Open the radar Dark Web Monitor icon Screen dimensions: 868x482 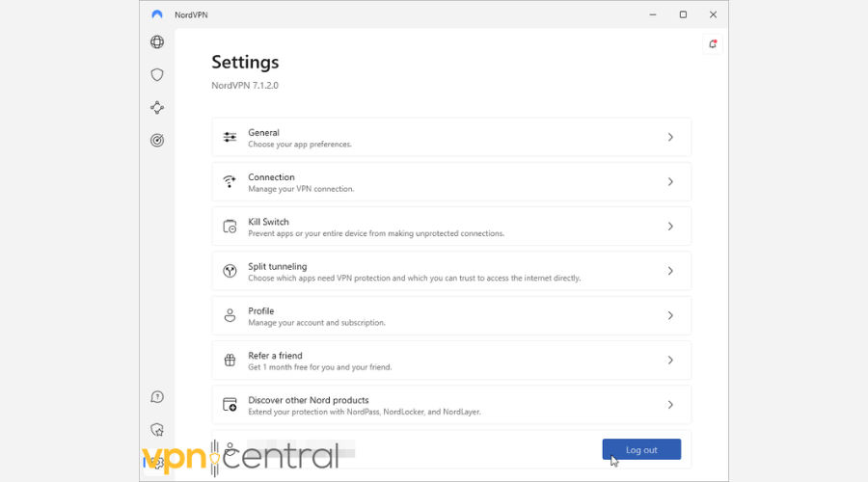point(157,140)
